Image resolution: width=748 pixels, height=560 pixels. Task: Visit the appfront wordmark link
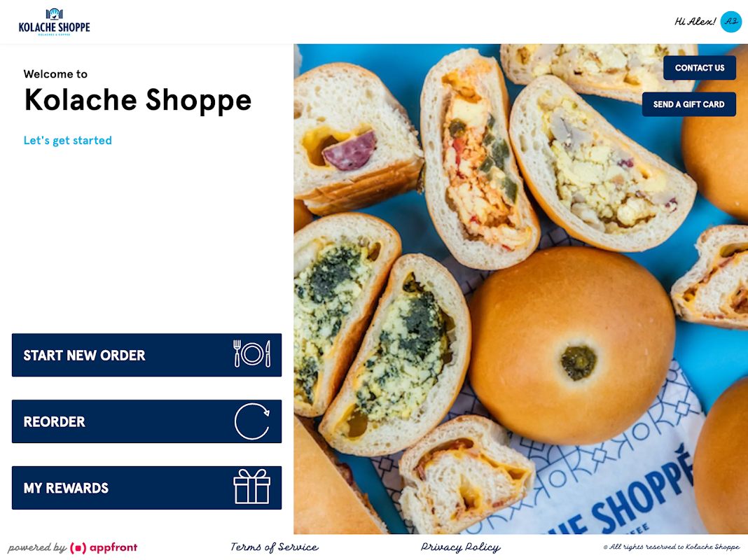(x=113, y=547)
